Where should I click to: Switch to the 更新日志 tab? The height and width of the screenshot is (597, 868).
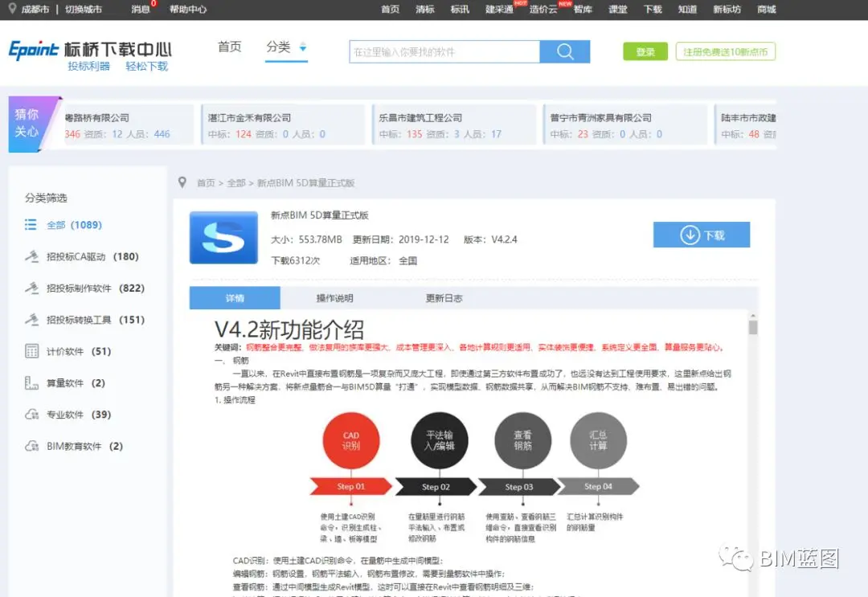click(x=444, y=298)
